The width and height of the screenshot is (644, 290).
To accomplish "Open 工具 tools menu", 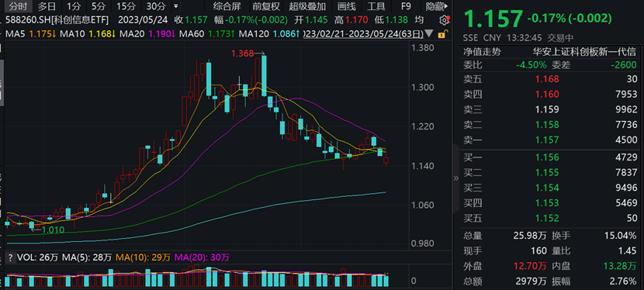I will coord(376,6).
